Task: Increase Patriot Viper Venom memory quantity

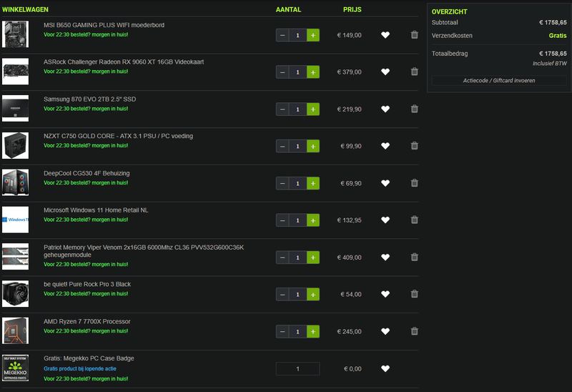Action: tap(313, 258)
